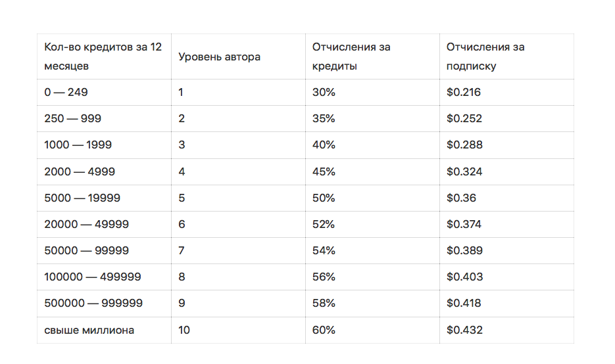Select the '50000 — 99999' range cell
Viewport: 615px width, 364px height.
point(104,250)
